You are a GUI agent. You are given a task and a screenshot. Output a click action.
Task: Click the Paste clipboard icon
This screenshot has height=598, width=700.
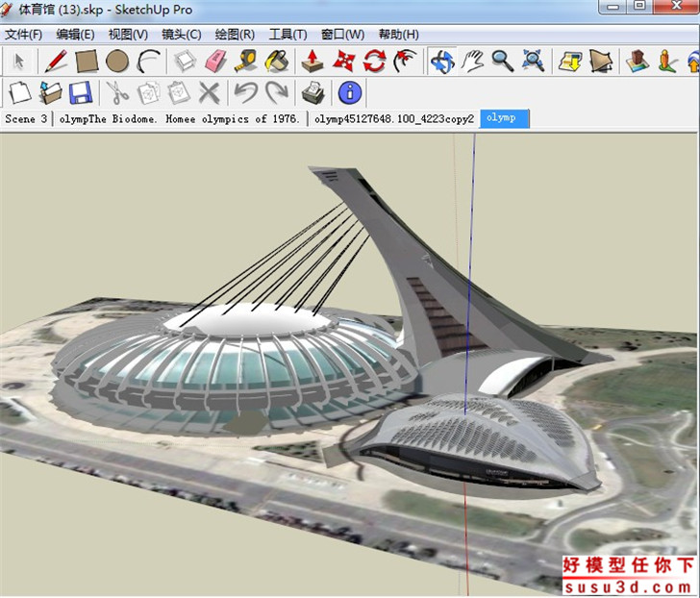coord(179,93)
